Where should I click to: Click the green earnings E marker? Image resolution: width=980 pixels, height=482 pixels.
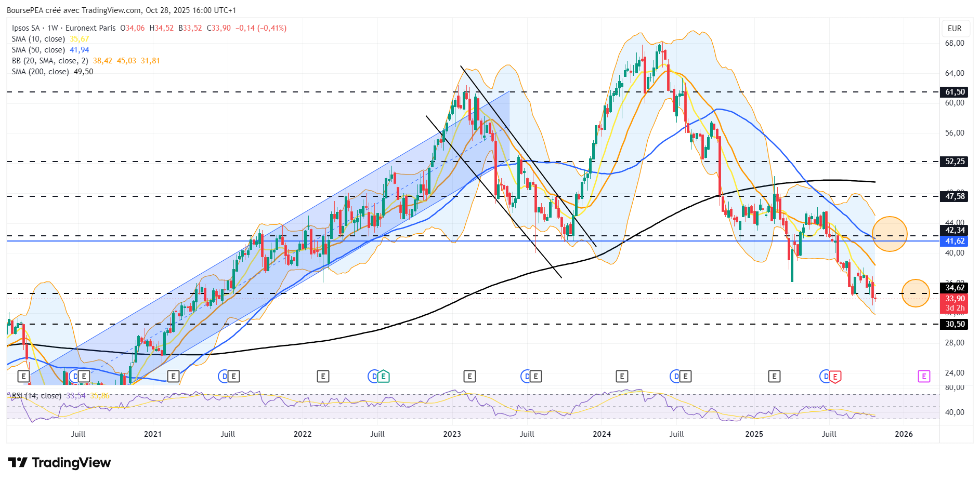[x=383, y=377]
